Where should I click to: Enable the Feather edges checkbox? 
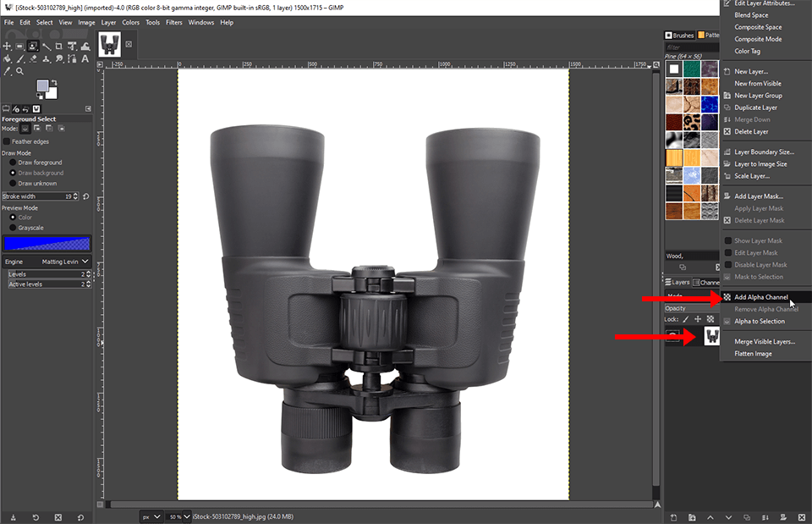point(8,141)
